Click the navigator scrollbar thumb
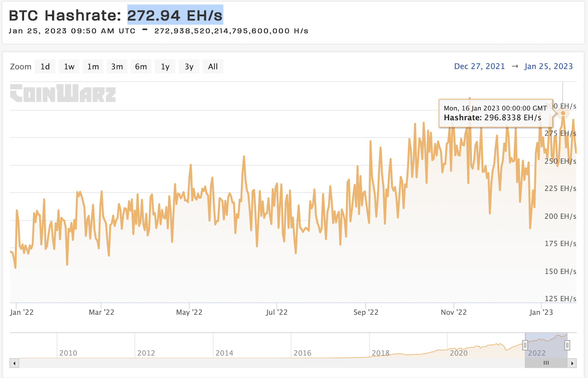The image size is (588, 378). 546,363
